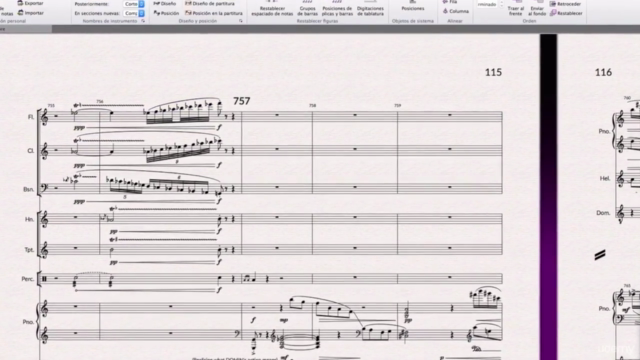
Task: Select the percussion clef
Action: pos(44,279)
